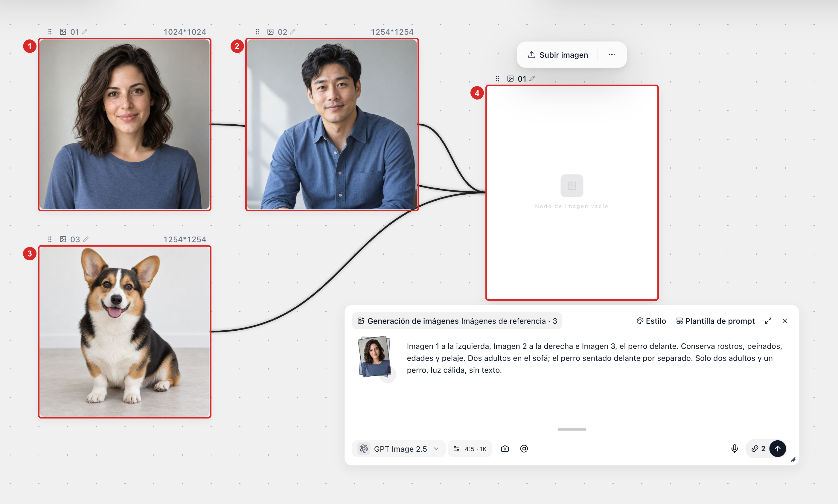Click the panel resize grip handle bar

[x=572, y=430]
